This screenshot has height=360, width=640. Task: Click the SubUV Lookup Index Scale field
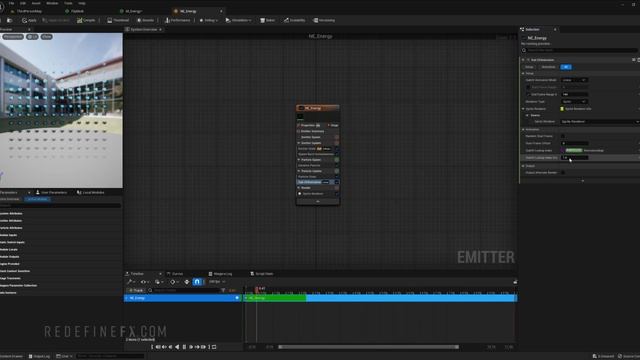click(x=574, y=158)
